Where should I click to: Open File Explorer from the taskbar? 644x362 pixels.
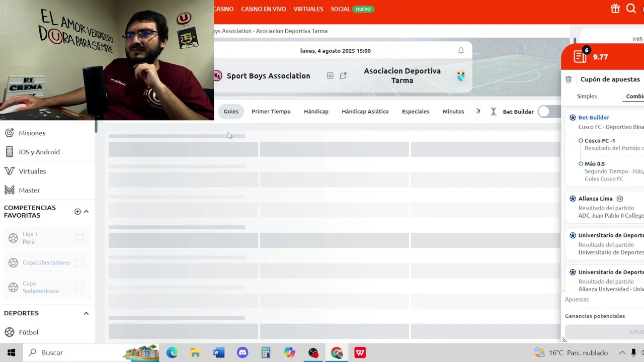pos(195,352)
